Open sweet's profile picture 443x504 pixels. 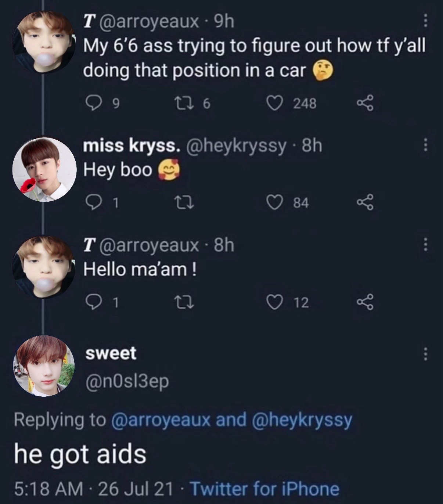click(44, 366)
